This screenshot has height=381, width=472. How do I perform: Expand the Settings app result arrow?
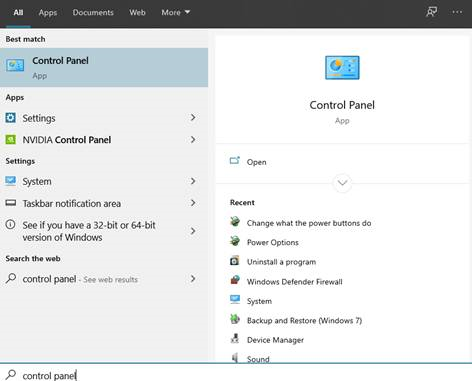point(193,118)
